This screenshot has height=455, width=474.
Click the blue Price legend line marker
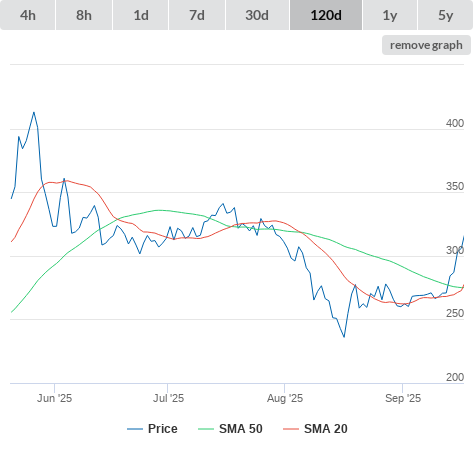pos(135,429)
